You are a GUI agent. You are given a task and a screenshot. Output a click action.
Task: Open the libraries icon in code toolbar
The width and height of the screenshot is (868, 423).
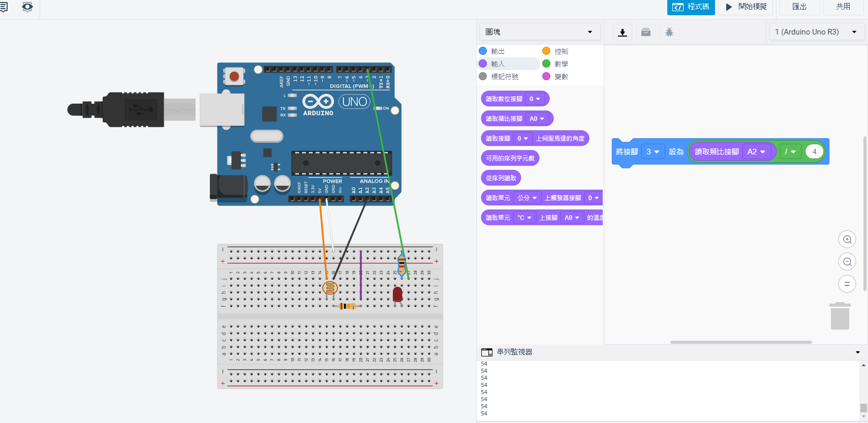click(x=645, y=32)
